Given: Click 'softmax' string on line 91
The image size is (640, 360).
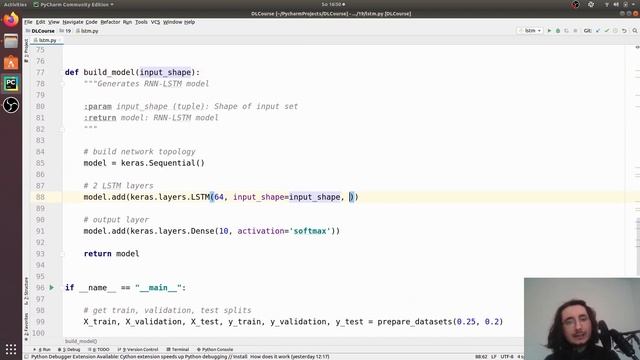Looking at the screenshot, I should click(310, 231).
